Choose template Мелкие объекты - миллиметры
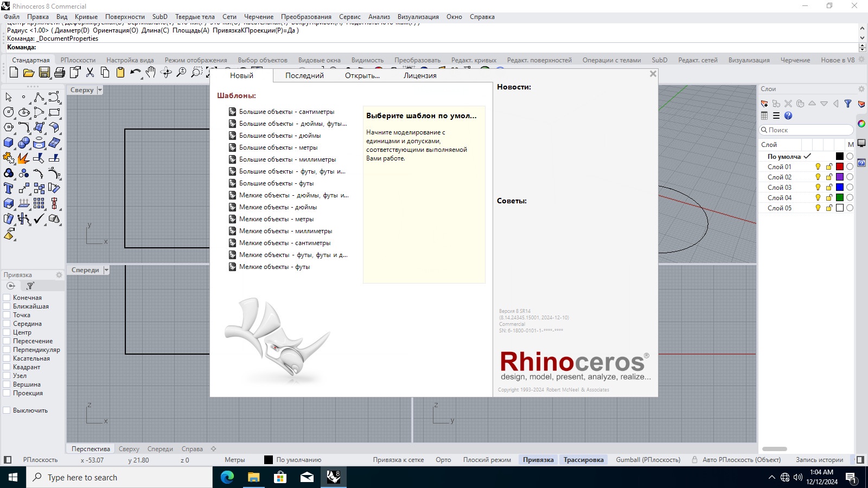Image resolution: width=868 pixels, height=488 pixels. click(285, 231)
